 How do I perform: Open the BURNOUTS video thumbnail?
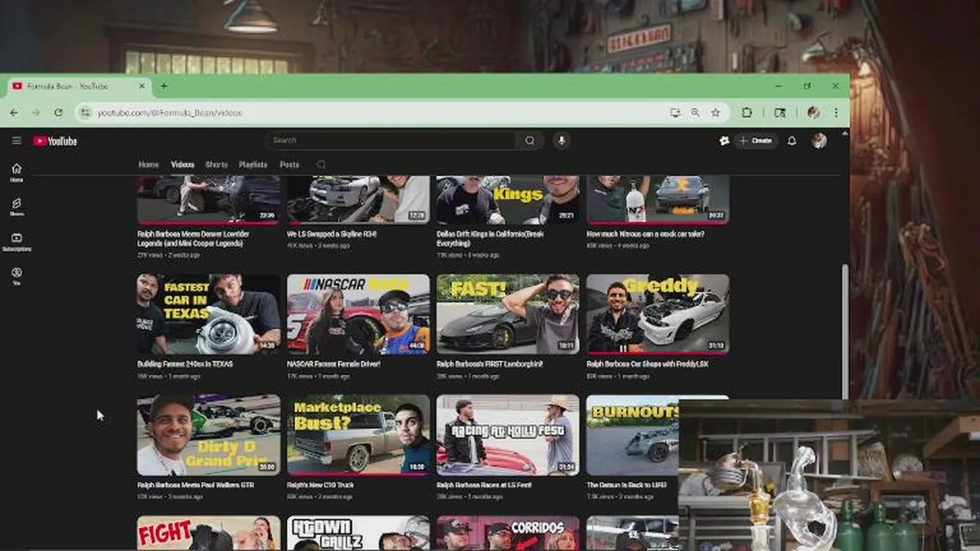[632, 435]
